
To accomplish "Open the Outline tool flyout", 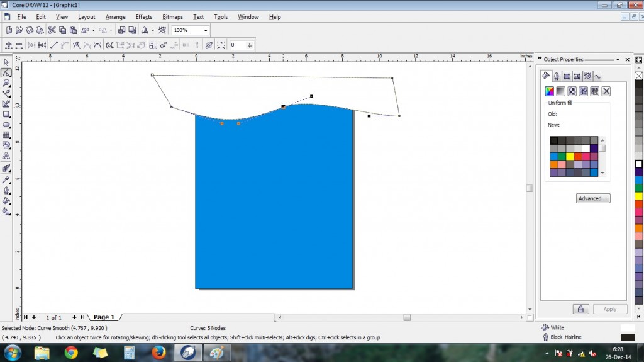I will [x=6, y=191].
